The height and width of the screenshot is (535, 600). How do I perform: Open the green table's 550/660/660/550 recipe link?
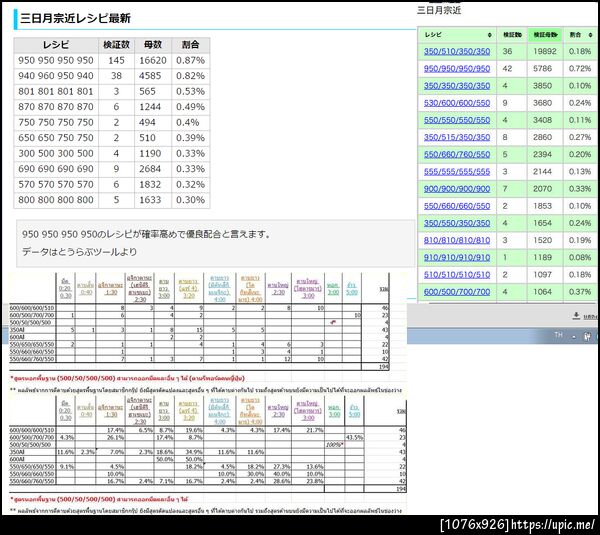click(457, 206)
